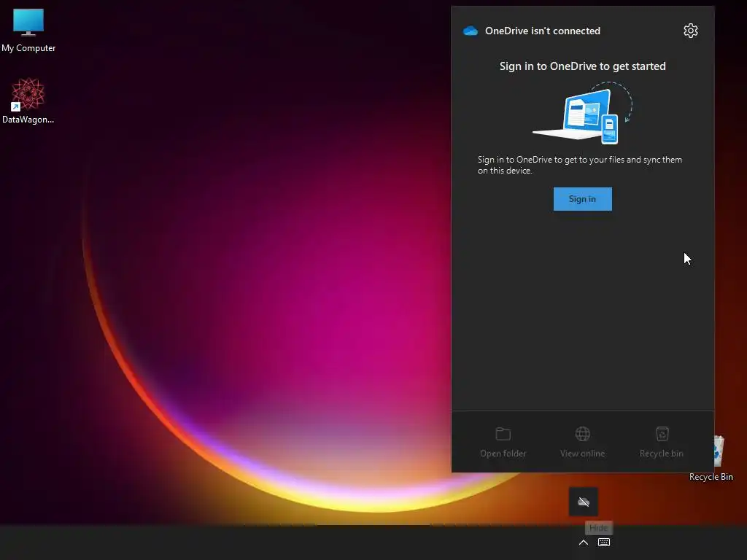Click the laptop and phone sync illustration
The width and height of the screenshot is (747, 560).
pyautogui.click(x=582, y=113)
